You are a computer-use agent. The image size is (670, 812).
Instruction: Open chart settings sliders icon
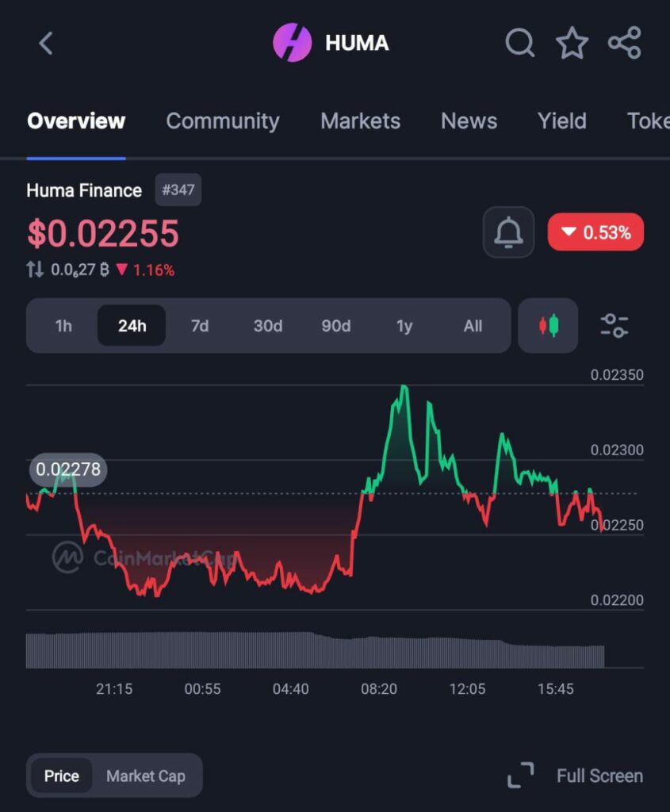click(x=614, y=326)
